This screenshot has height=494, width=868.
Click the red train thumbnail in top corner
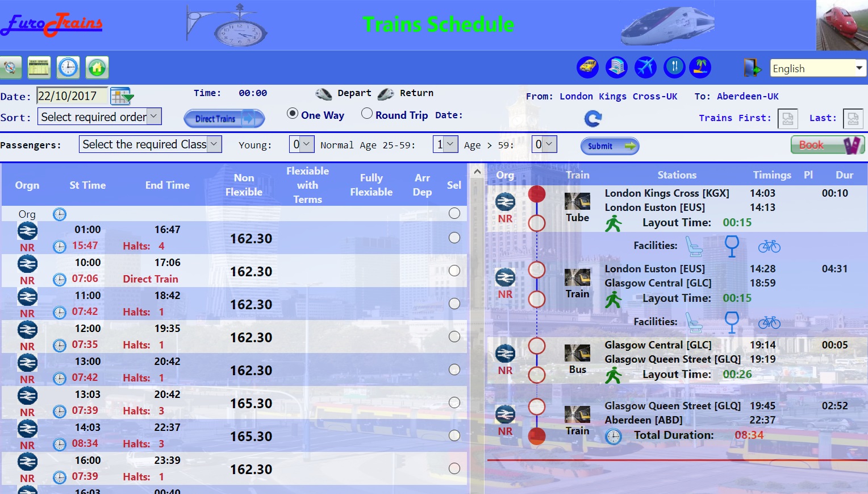842,25
